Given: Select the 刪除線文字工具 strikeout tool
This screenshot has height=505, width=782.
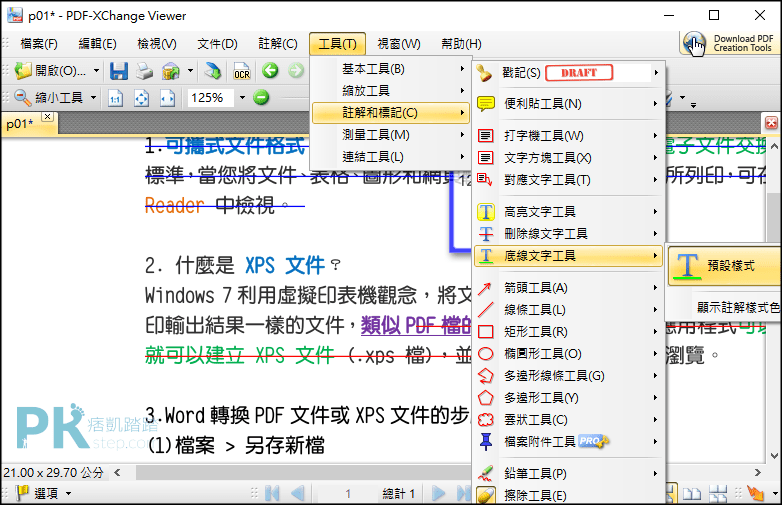Looking at the screenshot, I should 569,234.
